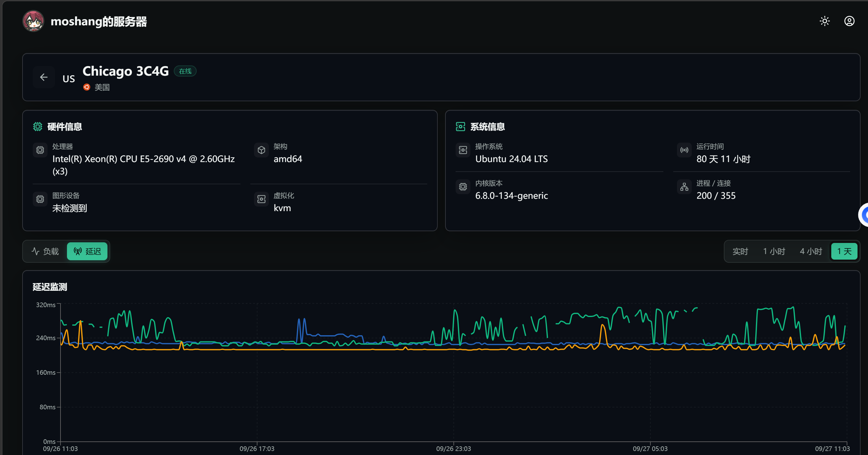Click the Ubuntu logo next to 美国
The width and height of the screenshot is (868, 455).
pos(87,87)
